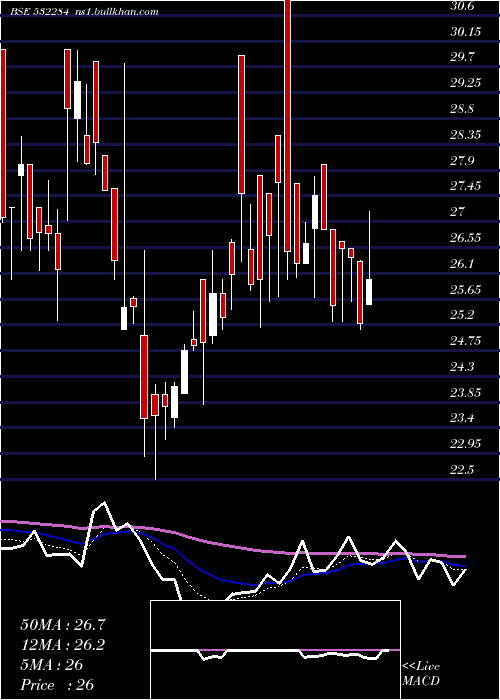500x700 pixels.
Task: Click the BSE 532284 ticker label
Action: 40,12
